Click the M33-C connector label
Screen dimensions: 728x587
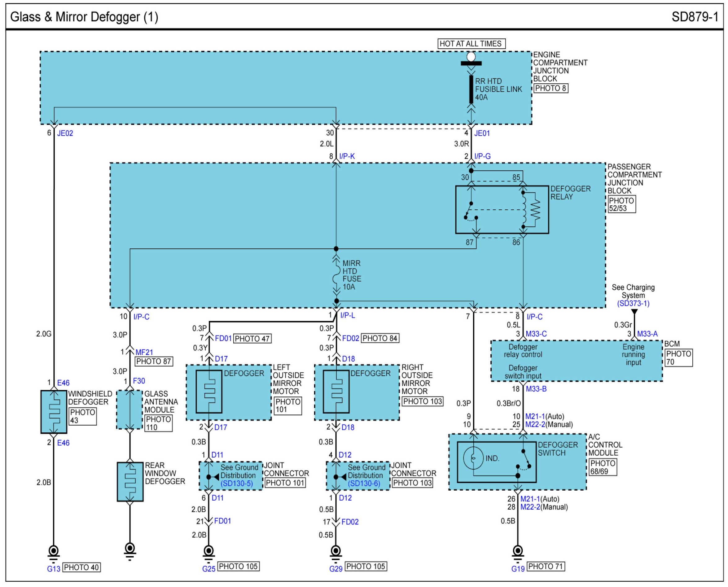coord(536,334)
